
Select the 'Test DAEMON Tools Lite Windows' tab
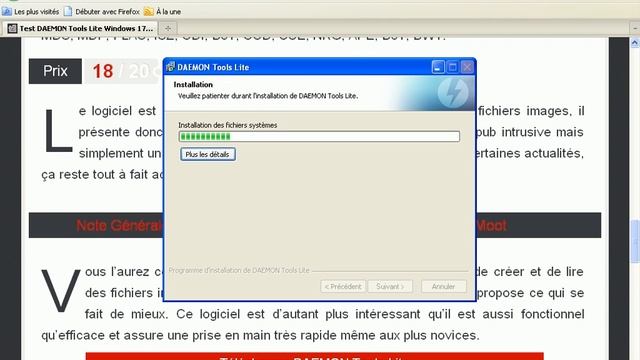[x=80, y=28]
